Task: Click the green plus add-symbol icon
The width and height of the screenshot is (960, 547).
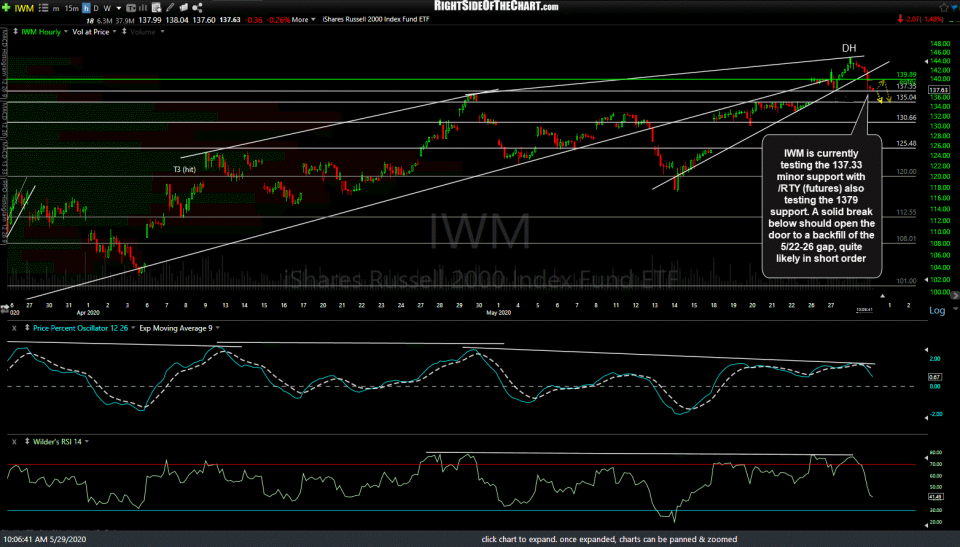Action: (x=6, y=8)
